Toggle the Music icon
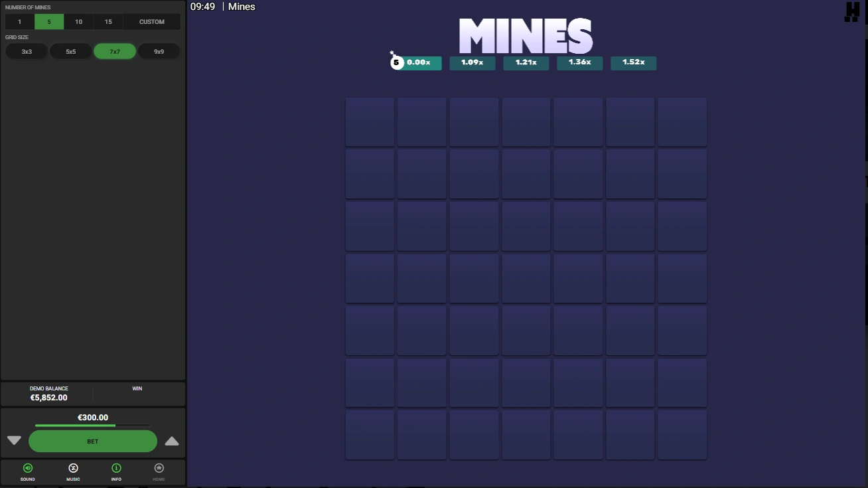Screen dimensions: 868x488 pos(73,469)
